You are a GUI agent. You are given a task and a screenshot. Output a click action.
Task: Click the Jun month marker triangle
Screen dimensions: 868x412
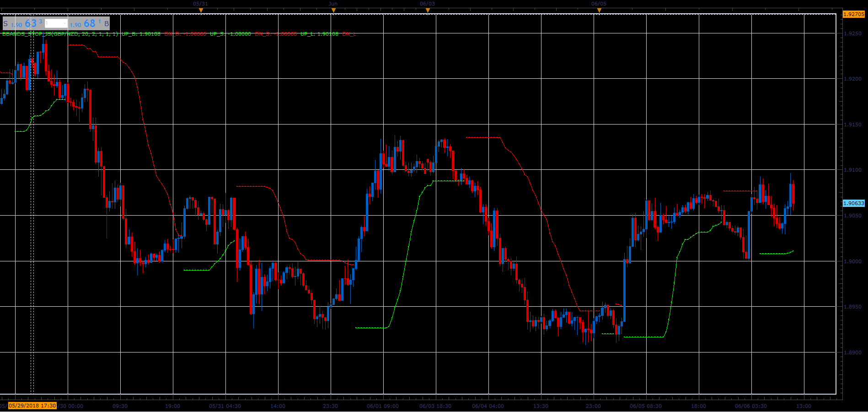point(333,10)
